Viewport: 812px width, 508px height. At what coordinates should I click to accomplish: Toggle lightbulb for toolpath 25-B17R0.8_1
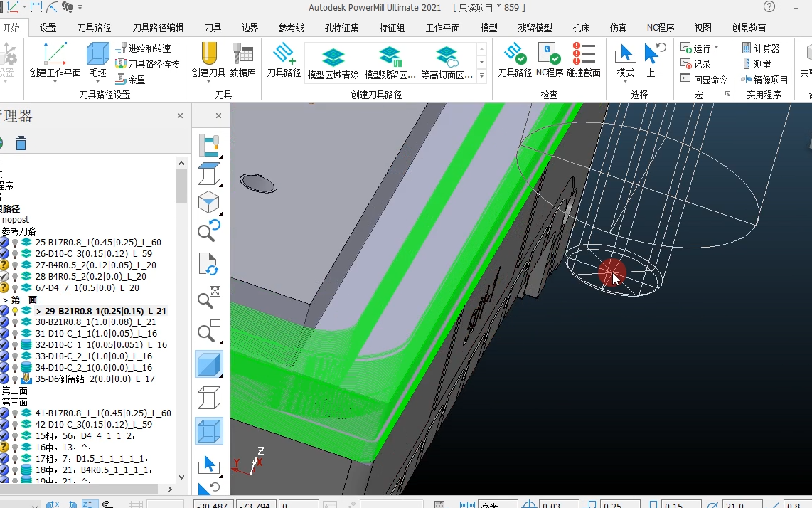click(x=15, y=242)
